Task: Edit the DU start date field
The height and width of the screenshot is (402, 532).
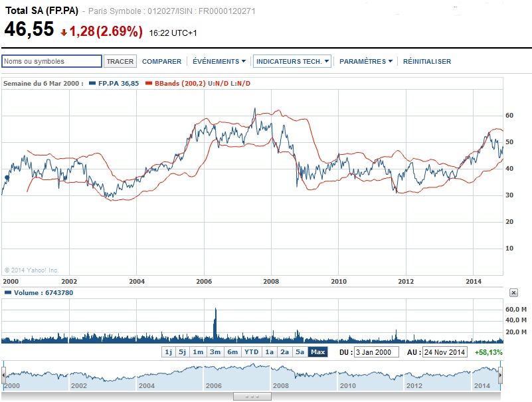Action: click(377, 352)
